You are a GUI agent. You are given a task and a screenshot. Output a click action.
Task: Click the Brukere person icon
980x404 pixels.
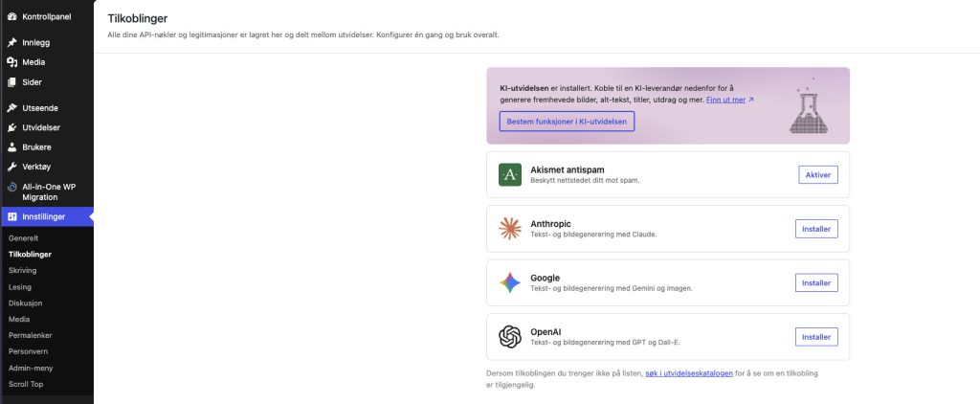point(11,147)
